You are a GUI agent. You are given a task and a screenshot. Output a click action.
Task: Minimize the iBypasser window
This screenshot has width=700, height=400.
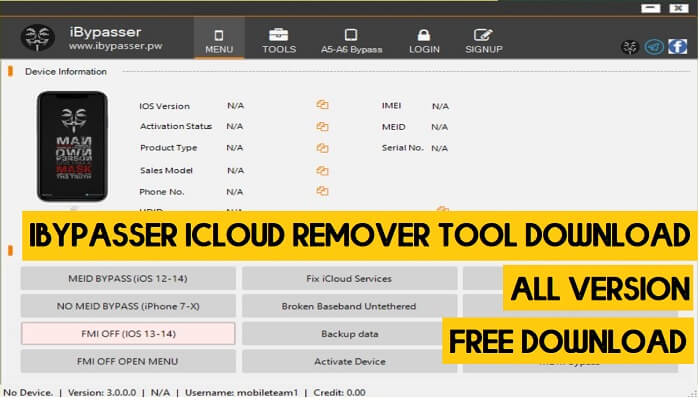pyautogui.click(x=650, y=8)
